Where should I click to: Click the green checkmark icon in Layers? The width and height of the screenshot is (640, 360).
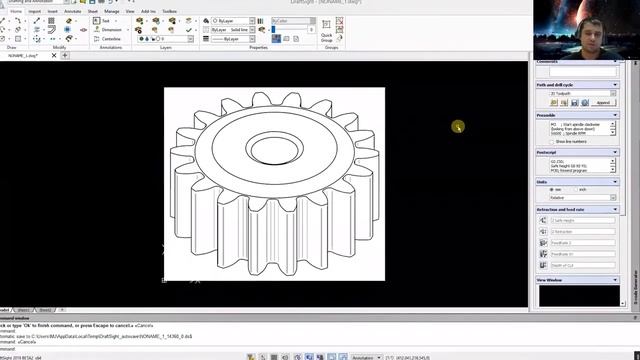188,30
